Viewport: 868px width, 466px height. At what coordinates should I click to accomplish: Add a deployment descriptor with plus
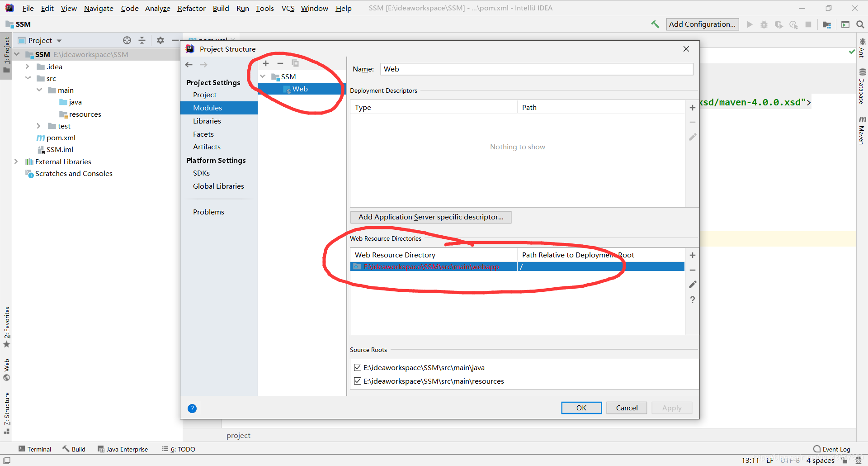692,108
